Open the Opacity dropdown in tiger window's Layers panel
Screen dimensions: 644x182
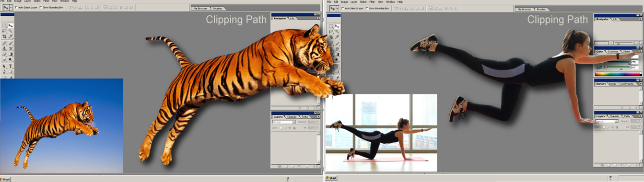317,122
